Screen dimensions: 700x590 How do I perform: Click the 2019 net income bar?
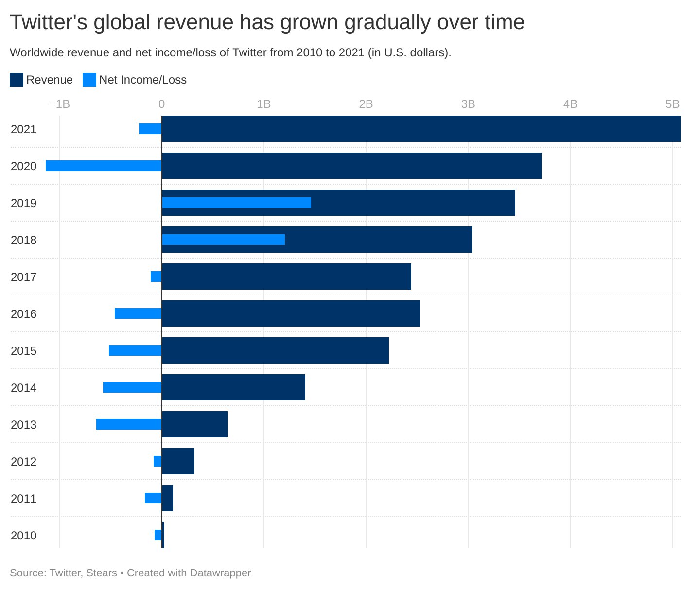point(236,203)
